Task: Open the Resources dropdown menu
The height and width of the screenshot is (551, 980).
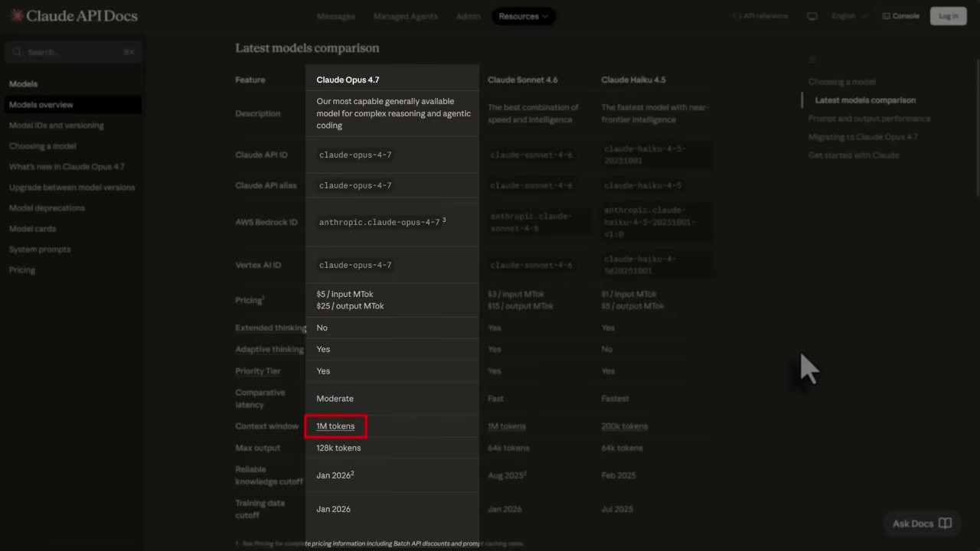Action: (x=524, y=16)
